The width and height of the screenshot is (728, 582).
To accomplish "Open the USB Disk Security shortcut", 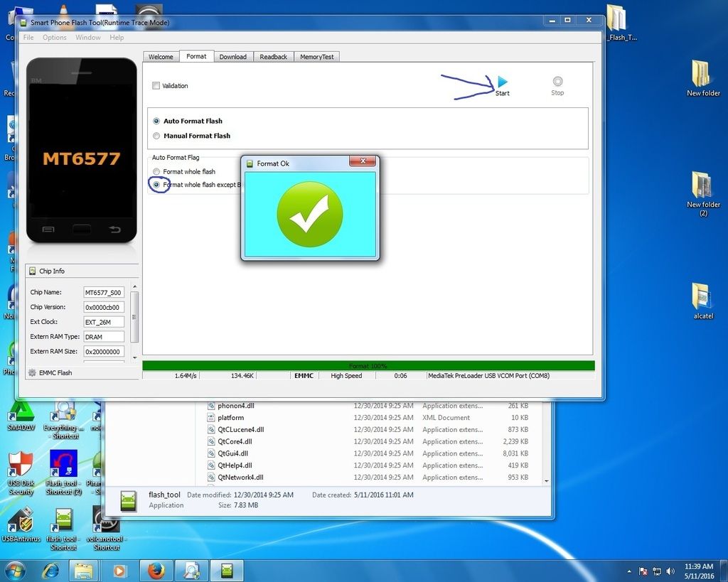I will coord(21,465).
